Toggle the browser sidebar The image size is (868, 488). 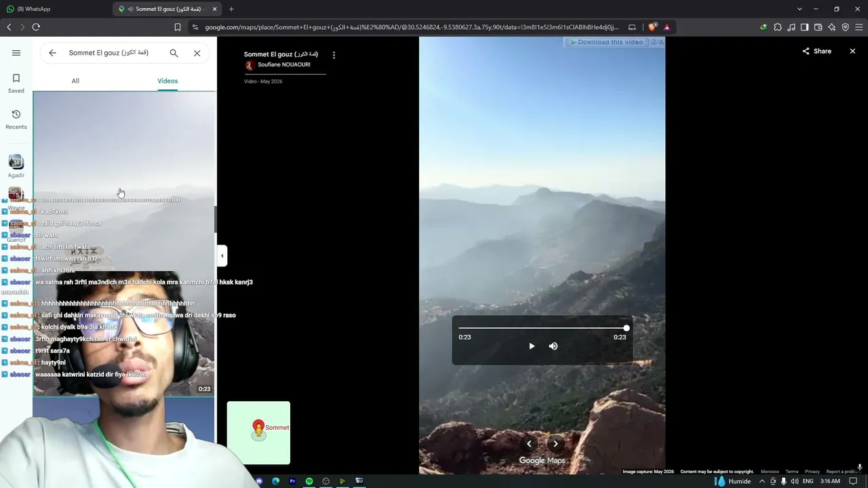tap(805, 27)
